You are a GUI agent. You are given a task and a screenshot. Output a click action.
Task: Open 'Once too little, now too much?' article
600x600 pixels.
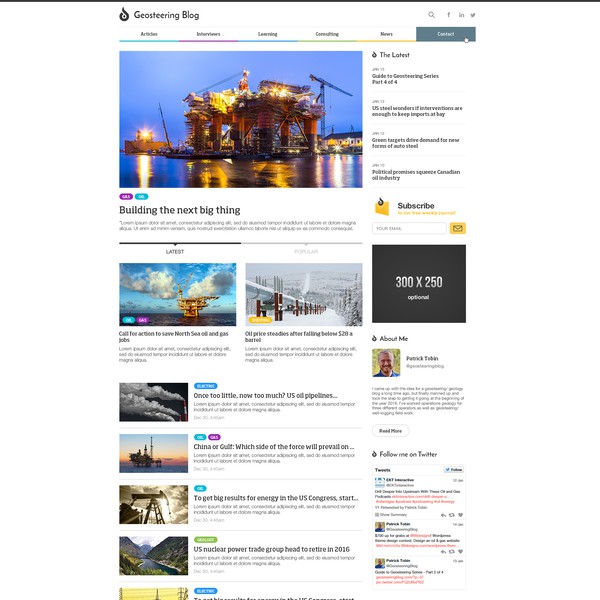point(266,395)
